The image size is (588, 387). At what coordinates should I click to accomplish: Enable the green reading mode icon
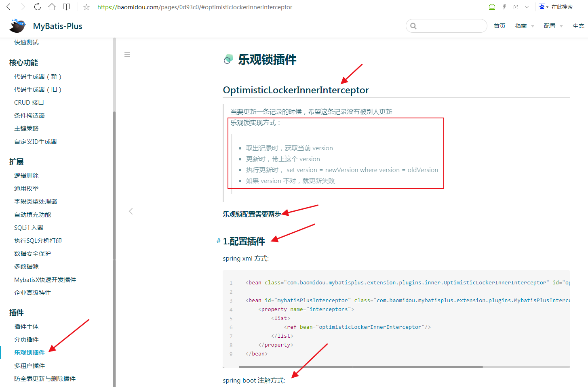(492, 7)
